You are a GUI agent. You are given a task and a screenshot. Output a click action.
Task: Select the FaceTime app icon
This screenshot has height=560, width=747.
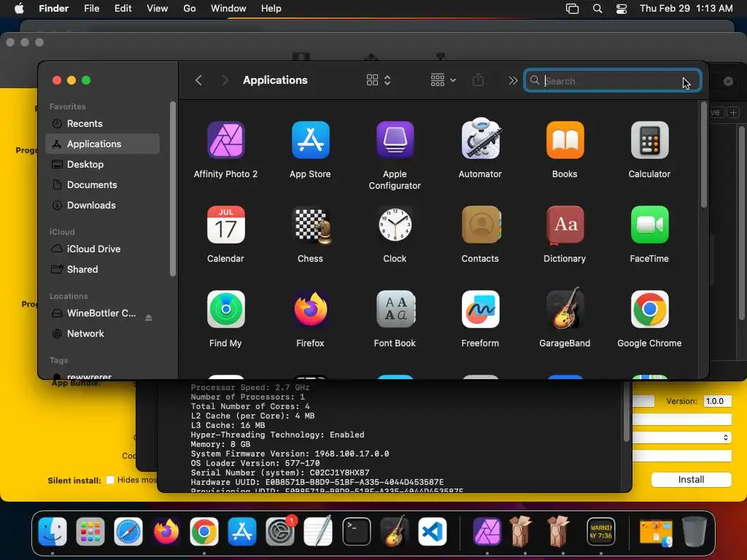pos(649,225)
